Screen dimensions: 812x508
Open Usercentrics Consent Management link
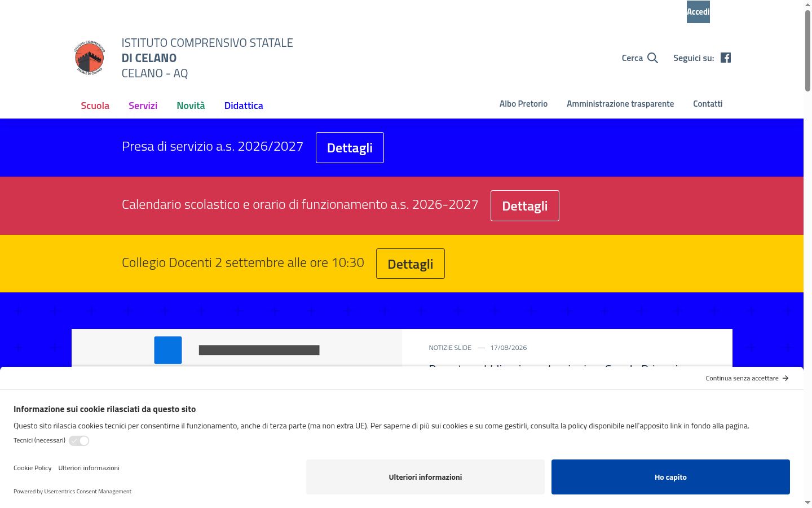pos(88,492)
